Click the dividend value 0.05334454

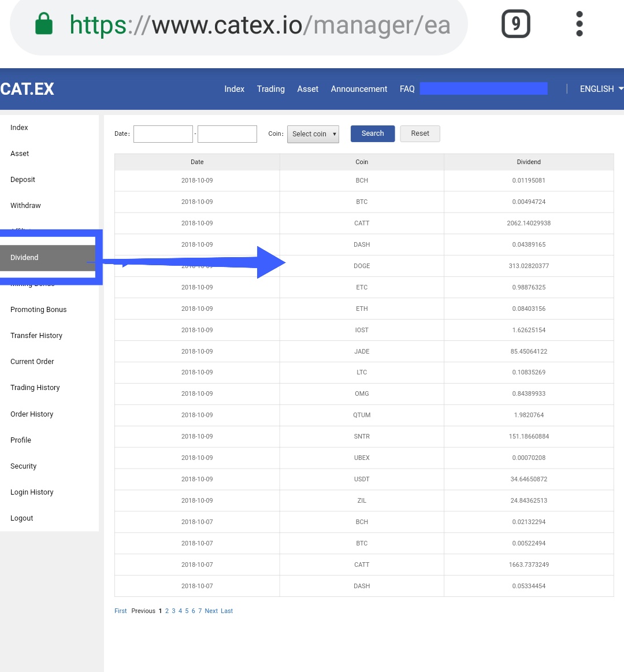(x=529, y=586)
